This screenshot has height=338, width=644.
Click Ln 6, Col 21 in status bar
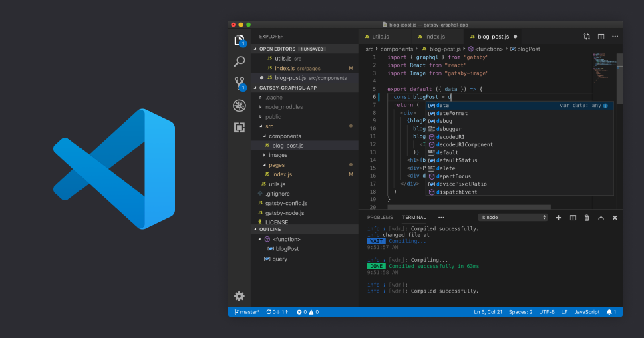[x=488, y=312]
